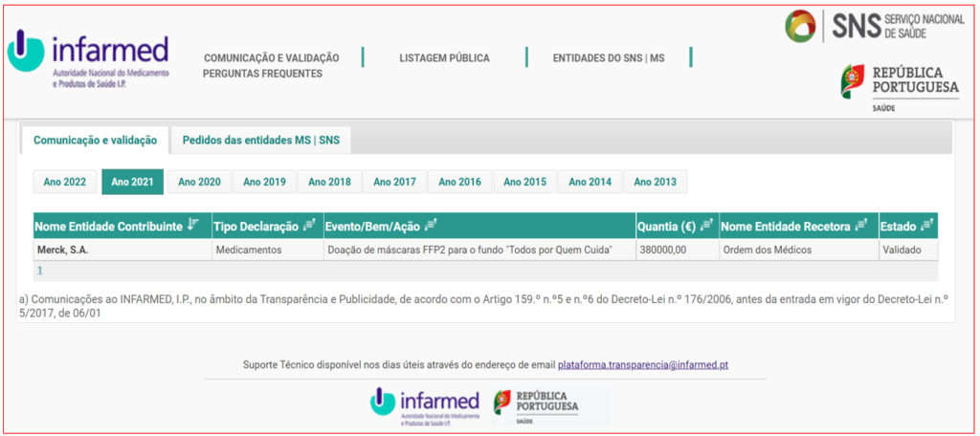Click the plataforma.transparencia@infarmed.pt email link

[x=643, y=365]
